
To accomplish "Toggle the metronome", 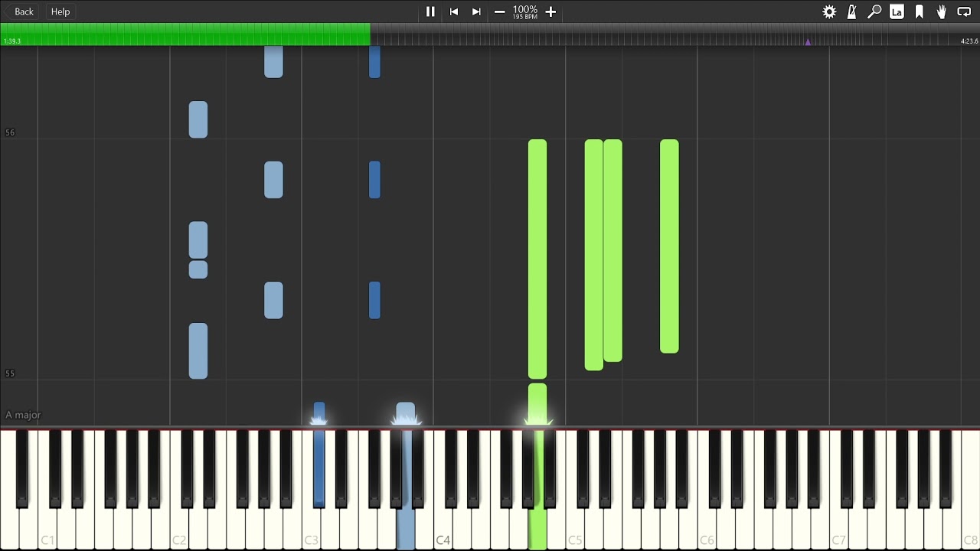I will (851, 11).
